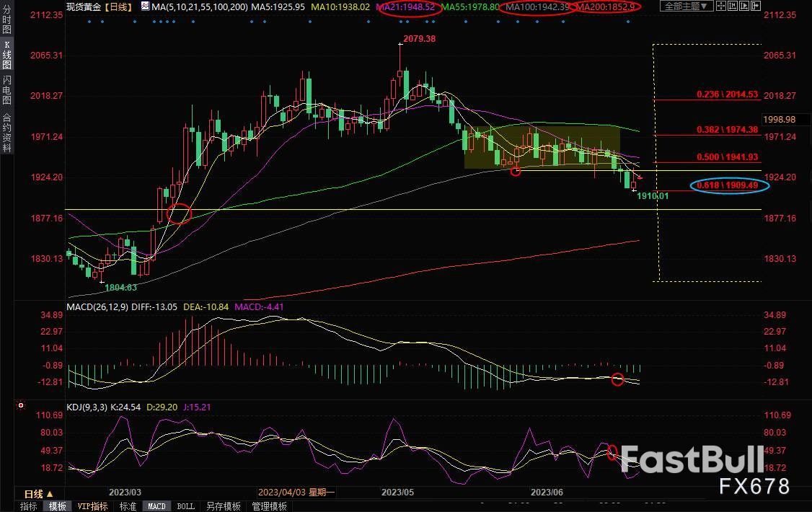This screenshot has height=512, width=812.
Task: Open the 闪电图 side tab
Action: pyautogui.click(x=6, y=89)
